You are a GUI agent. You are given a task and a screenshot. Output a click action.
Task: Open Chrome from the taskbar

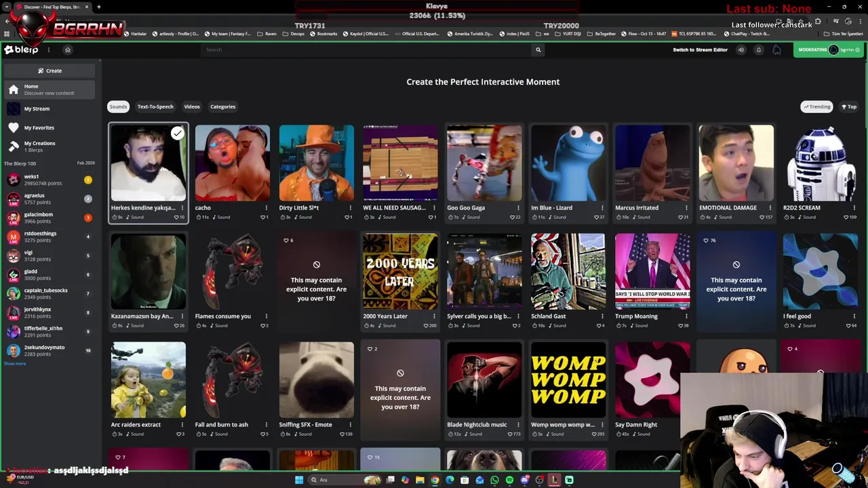pos(435,480)
